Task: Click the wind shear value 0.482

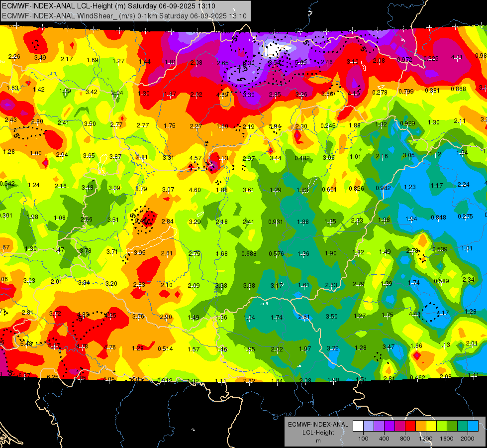Action: (302, 158)
